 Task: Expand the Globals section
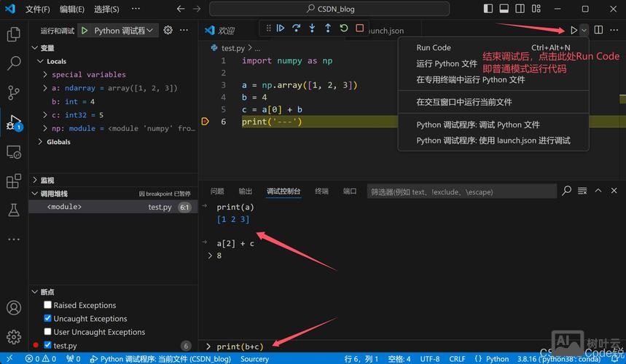40,142
